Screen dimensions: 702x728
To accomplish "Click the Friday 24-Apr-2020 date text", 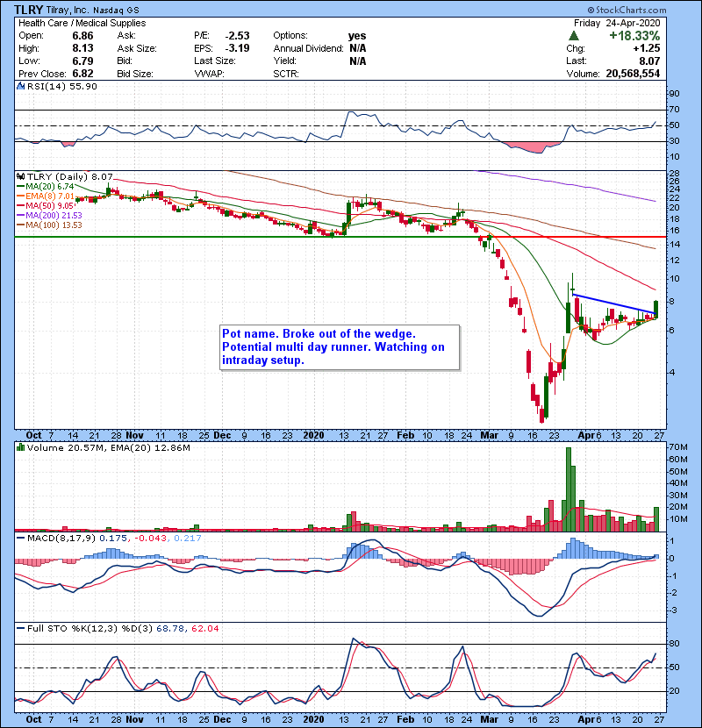I will [617, 23].
